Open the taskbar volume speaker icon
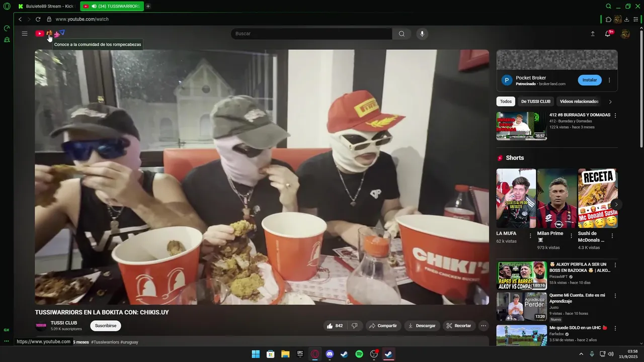The image size is (644, 362). pyautogui.click(x=611, y=354)
